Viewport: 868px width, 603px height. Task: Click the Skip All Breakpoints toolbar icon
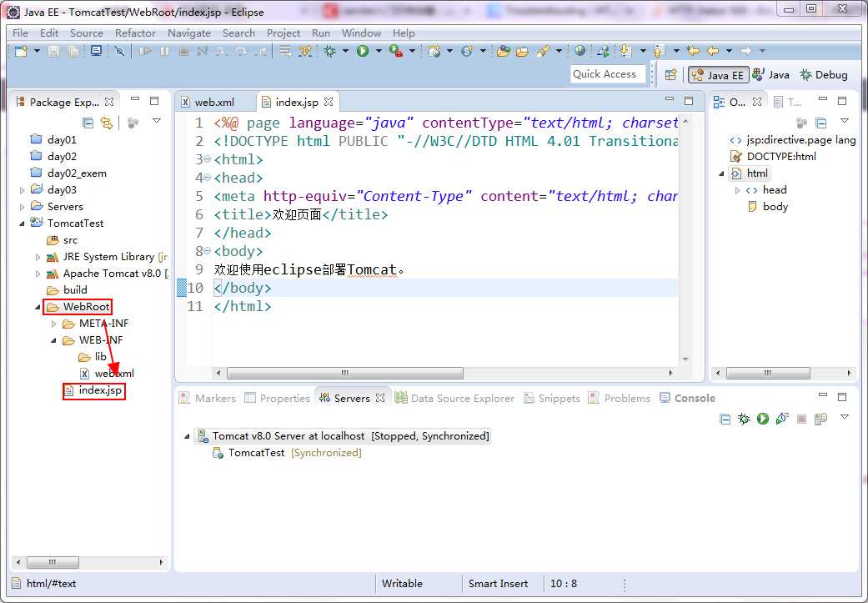tap(119, 52)
